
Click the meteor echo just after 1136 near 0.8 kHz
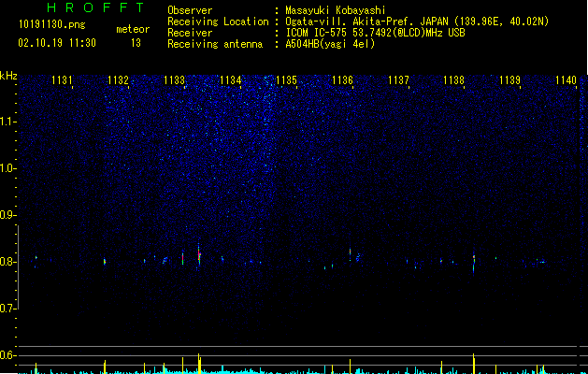(358, 257)
